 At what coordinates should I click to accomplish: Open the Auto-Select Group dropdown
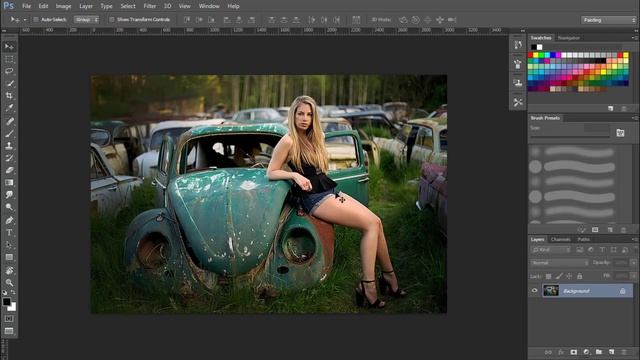pos(87,20)
